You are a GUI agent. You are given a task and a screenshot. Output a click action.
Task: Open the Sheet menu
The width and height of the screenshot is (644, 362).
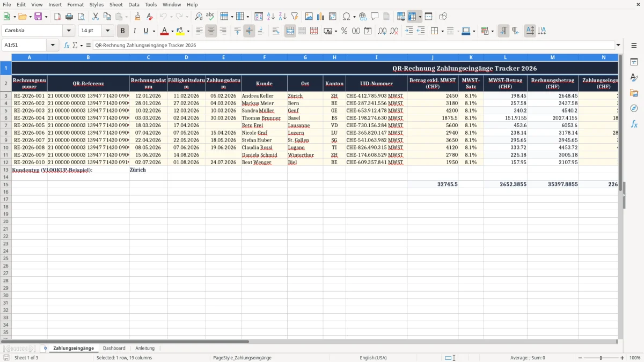pyautogui.click(x=116, y=4)
